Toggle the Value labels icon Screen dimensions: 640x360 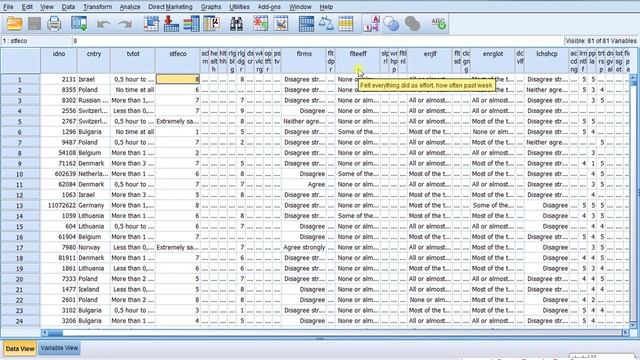click(x=371, y=23)
